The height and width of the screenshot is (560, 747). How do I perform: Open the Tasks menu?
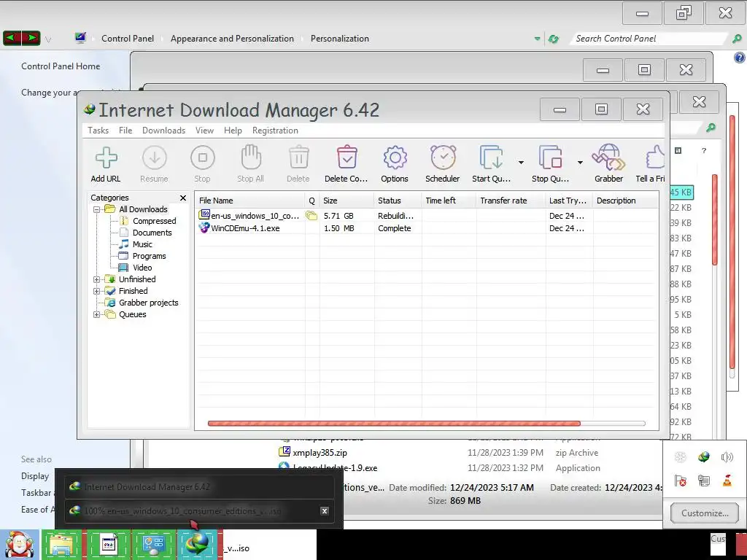(98, 131)
